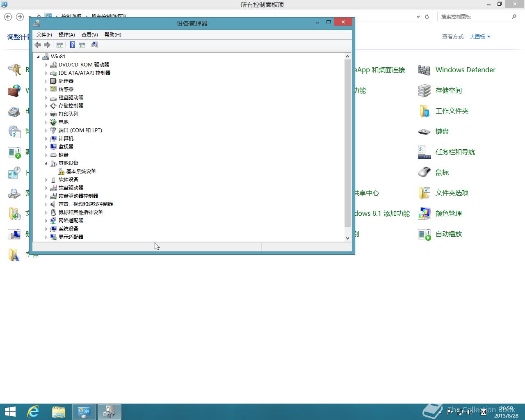Select the 基本系统设备 warning device icon
This screenshot has width=525, height=420.
click(61, 171)
